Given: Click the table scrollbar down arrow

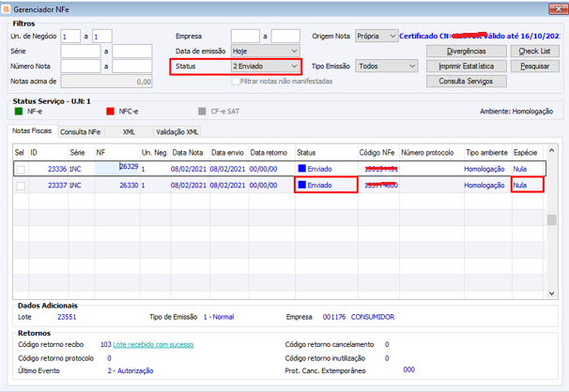Looking at the screenshot, I should point(551,294).
